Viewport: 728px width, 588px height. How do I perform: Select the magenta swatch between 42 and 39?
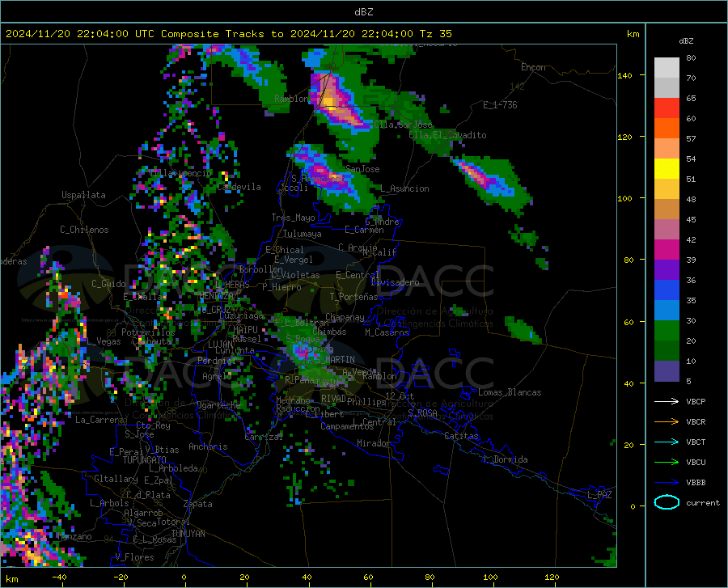pyautogui.click(x=667, y=250)
